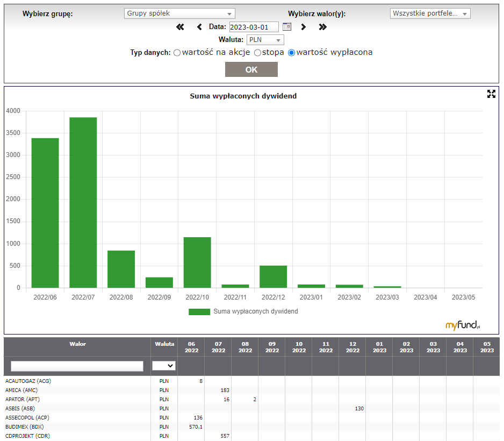Click the 2023/02 chart bar
This screenshot has width=504, height=441.
[x=349, y=286]
